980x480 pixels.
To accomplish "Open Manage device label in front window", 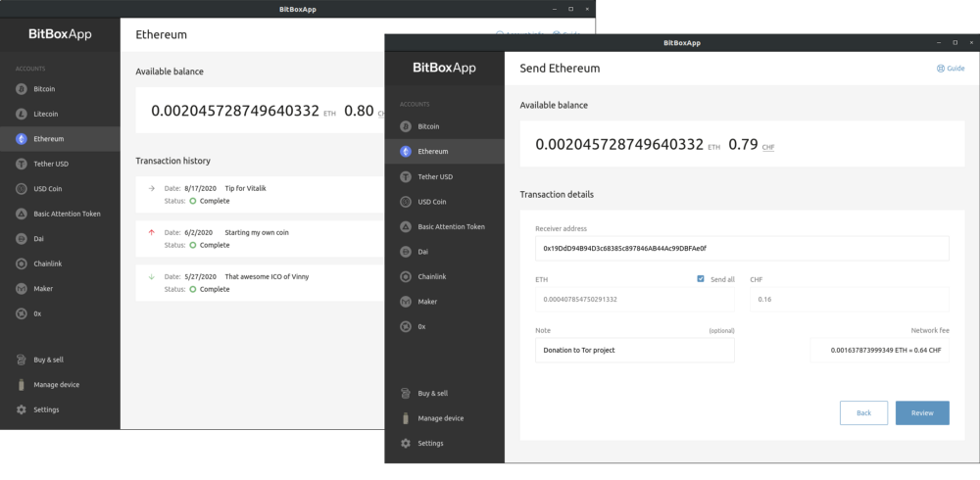I will tap(441, 418).
